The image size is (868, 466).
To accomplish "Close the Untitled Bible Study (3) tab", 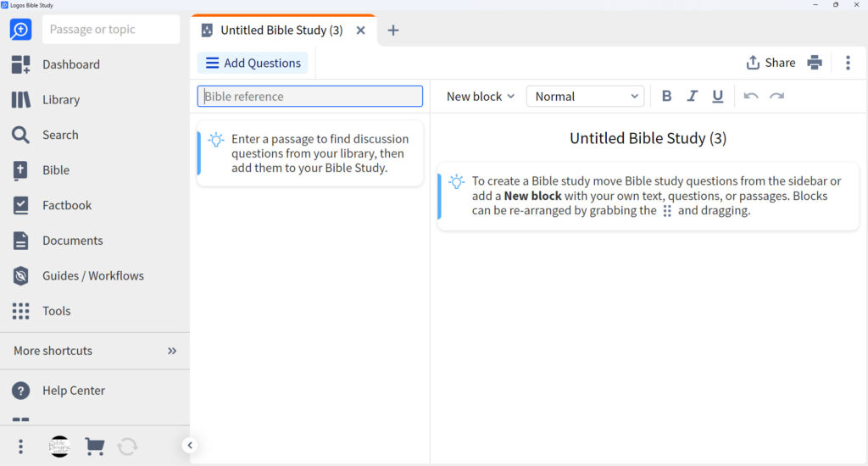I will point(361,31).
